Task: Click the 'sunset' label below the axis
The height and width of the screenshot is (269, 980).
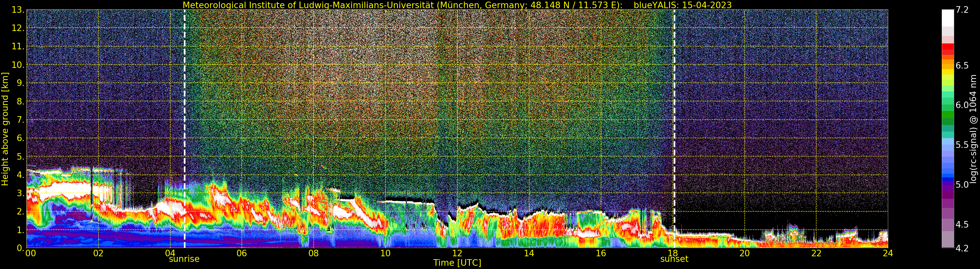Action: pos(674,259)
